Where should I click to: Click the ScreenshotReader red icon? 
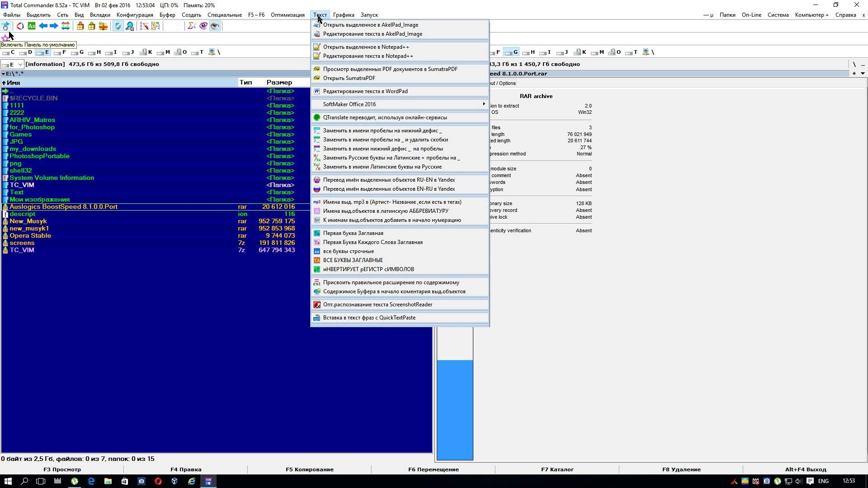coord(317,305)
